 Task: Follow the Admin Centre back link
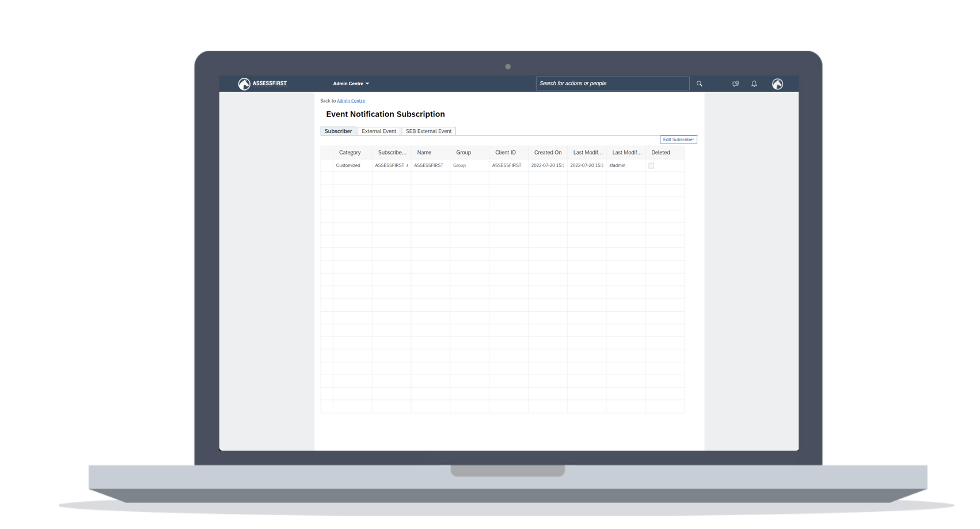click(x=351, y=101)
